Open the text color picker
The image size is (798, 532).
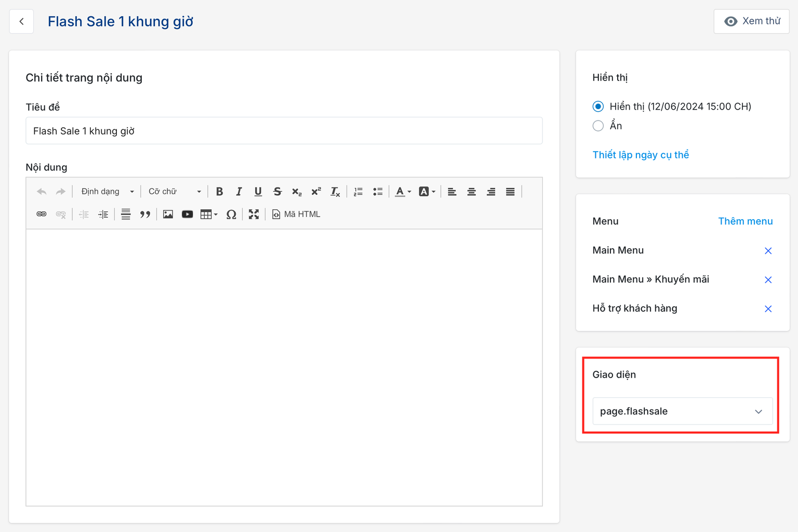click(x=403, y=192)
